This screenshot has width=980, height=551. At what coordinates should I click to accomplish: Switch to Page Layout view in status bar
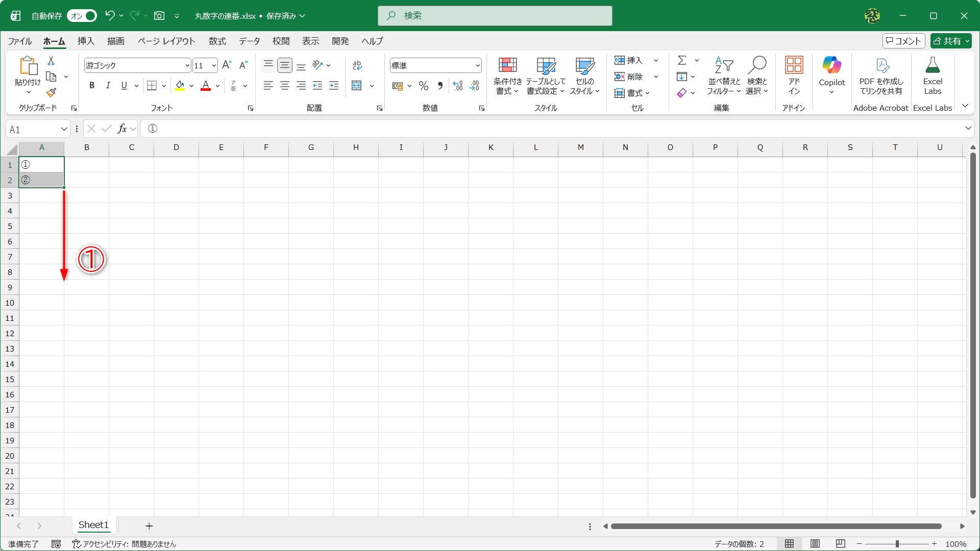coord(815,544)
